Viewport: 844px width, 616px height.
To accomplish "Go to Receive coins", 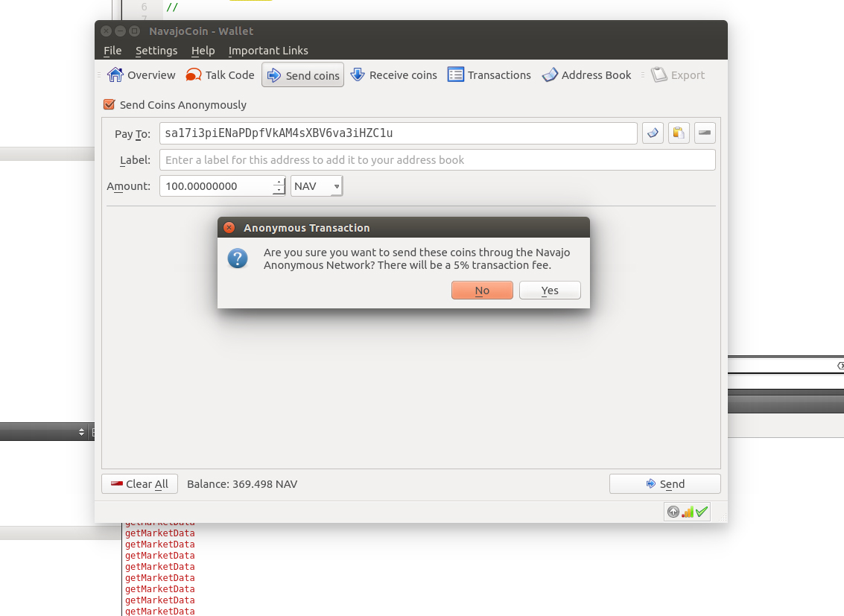I will 393,74.
